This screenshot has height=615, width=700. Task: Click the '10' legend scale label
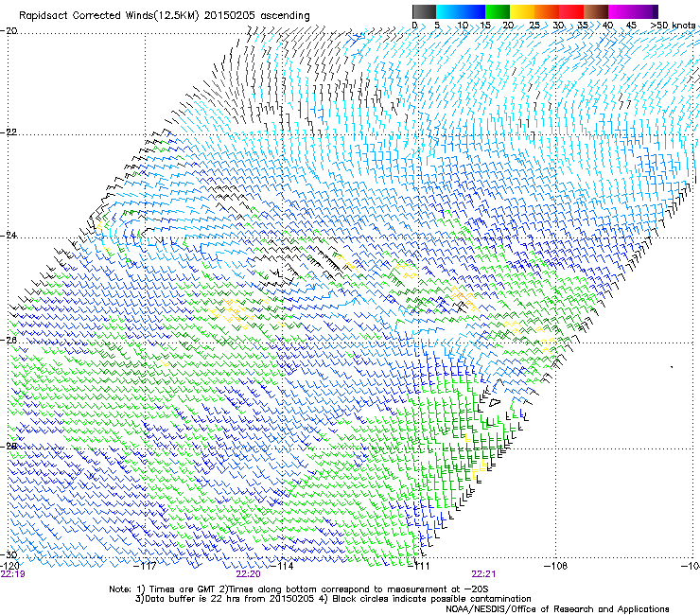point(463,26)
